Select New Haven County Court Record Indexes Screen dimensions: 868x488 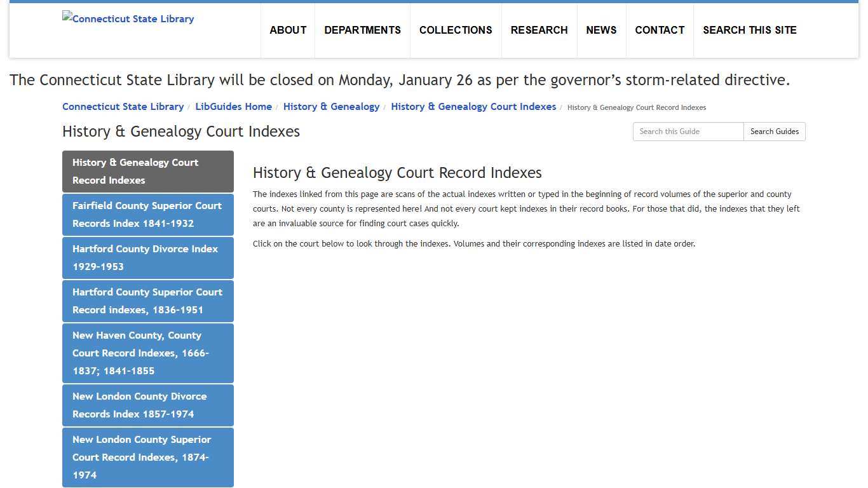click(x=147, y=353)
